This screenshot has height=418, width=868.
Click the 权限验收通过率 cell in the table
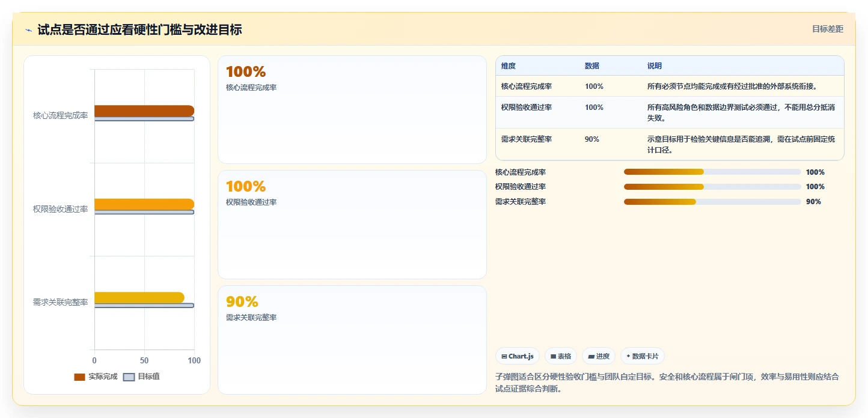tap(527, 108)
